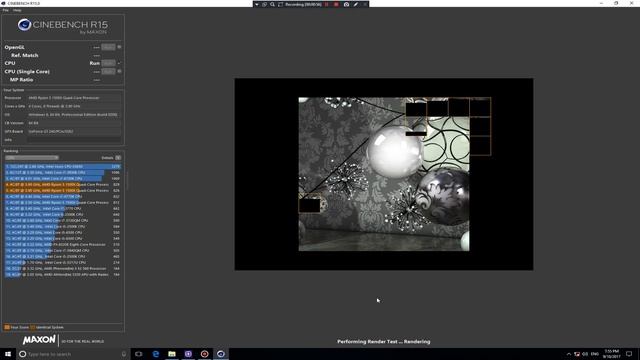Click the Details button in Ranking
This screenshot has width=640, height=360.
coord(118,158)
